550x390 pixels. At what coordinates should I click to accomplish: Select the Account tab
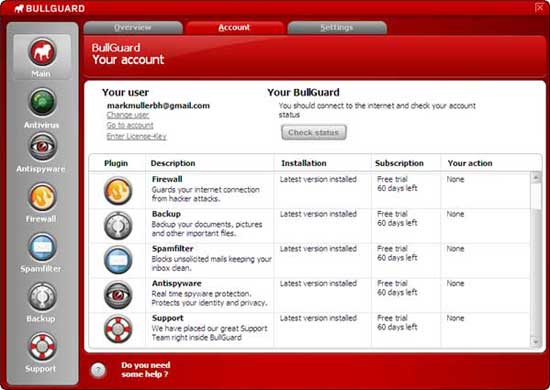coord(234,28)
